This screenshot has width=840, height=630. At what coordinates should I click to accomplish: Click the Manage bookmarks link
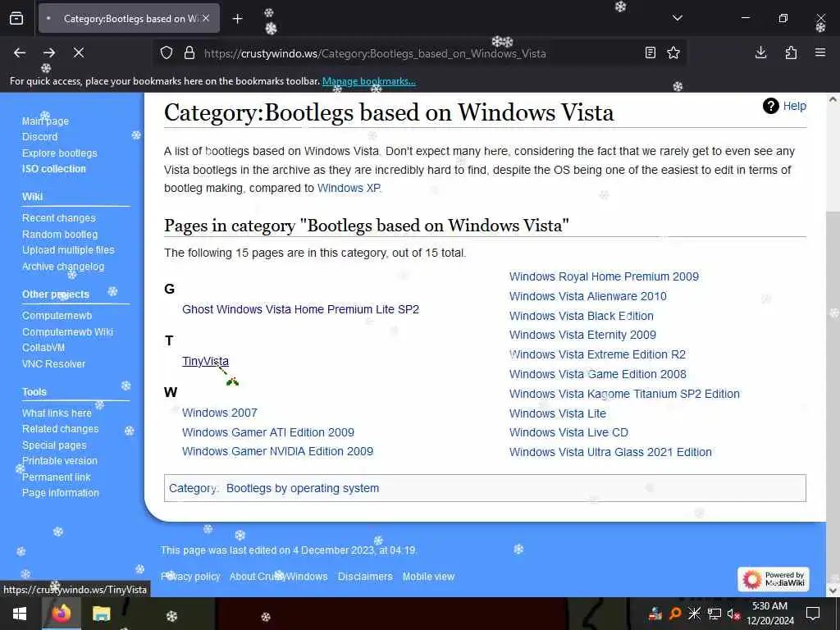coord(368,81)
